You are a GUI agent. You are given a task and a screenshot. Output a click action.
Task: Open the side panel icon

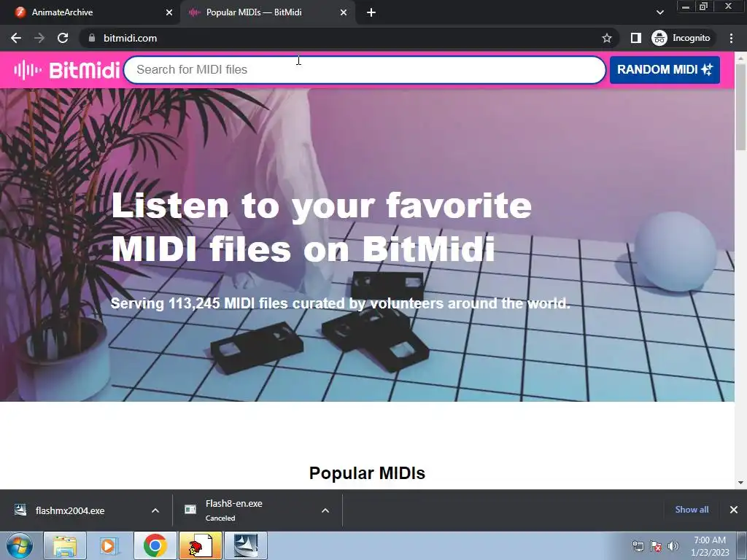click(x=635, y=38)
